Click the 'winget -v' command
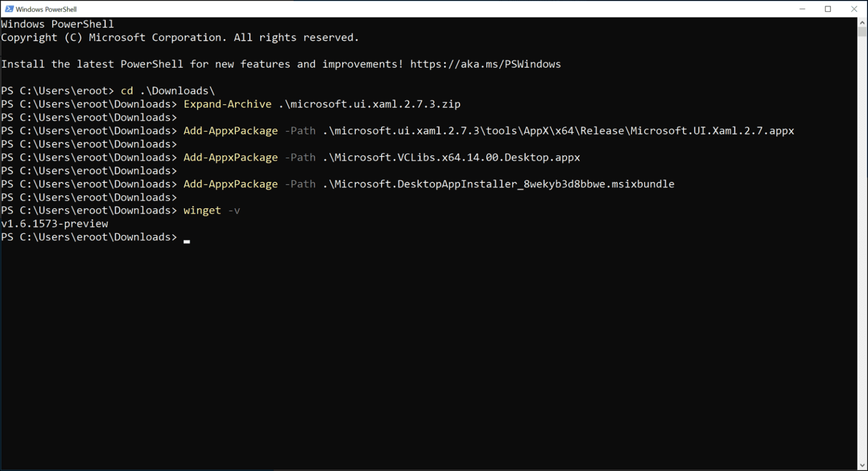 click(x=212, y=211)
